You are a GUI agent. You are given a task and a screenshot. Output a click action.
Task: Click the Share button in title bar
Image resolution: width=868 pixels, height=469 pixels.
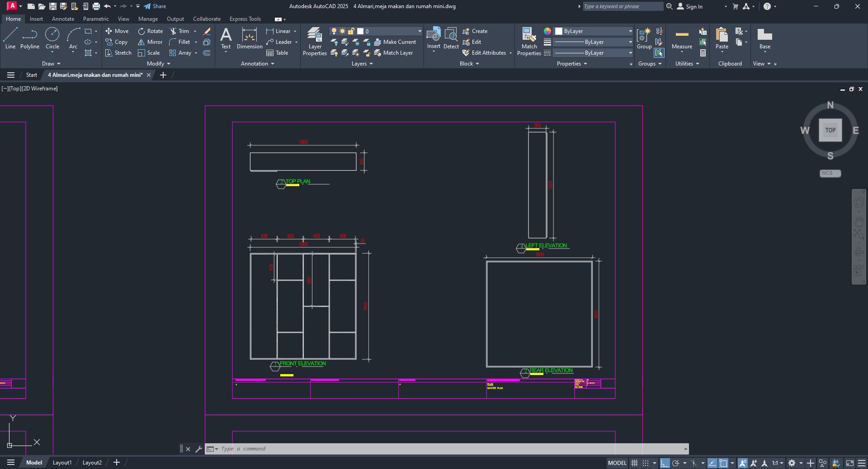pyautogui.click(x=155, y=6)
